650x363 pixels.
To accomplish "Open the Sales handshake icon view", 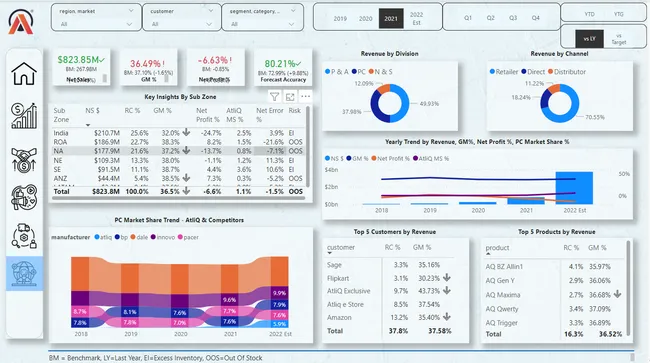I will click(x=24, y=160).
